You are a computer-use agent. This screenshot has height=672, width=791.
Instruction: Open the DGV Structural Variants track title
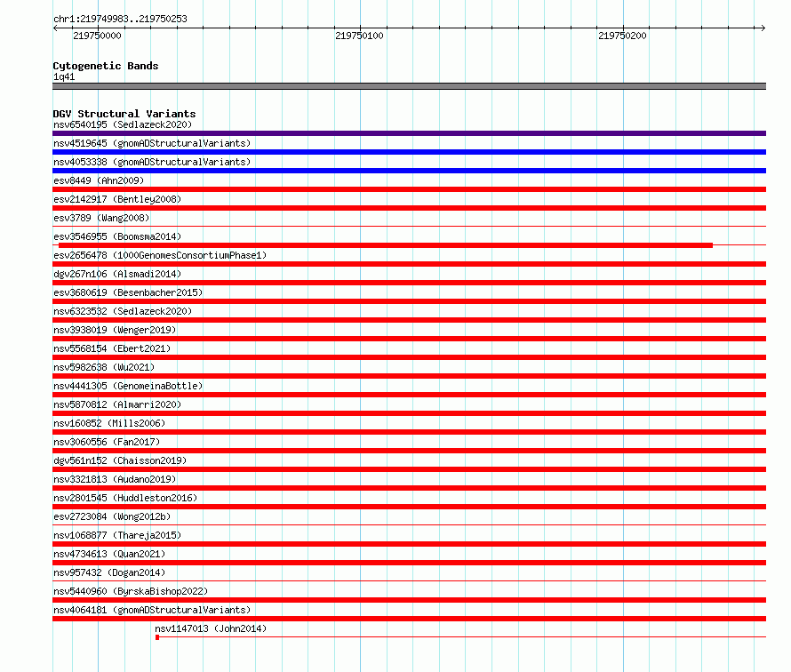tap(124, 114)
